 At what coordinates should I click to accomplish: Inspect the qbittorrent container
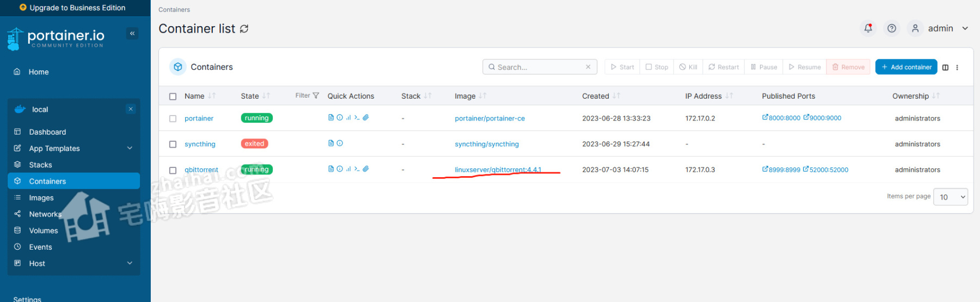(340, 169)
